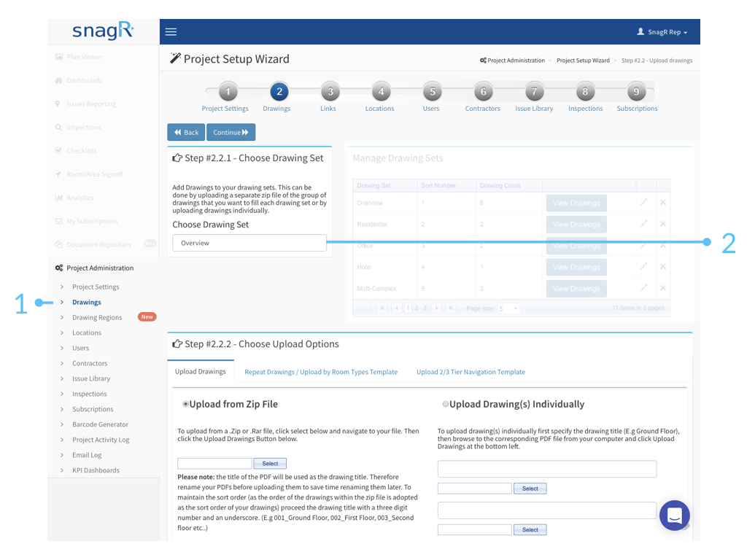The height and width of the screenshot is (560, 747).
Task: Open the hamburger menu in top bar
Action: [x=171, y=32]
